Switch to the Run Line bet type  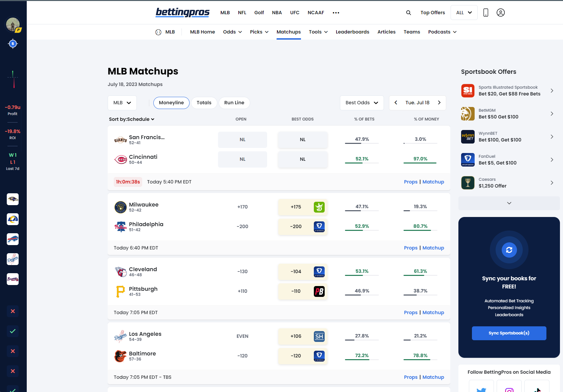pyautogui.click(x=234, y=103)
